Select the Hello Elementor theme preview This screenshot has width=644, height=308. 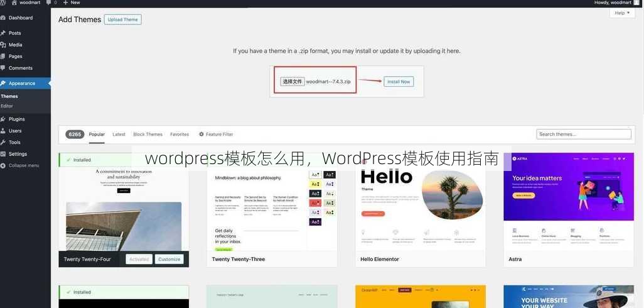pyautogui.click(x=420, y=202)
